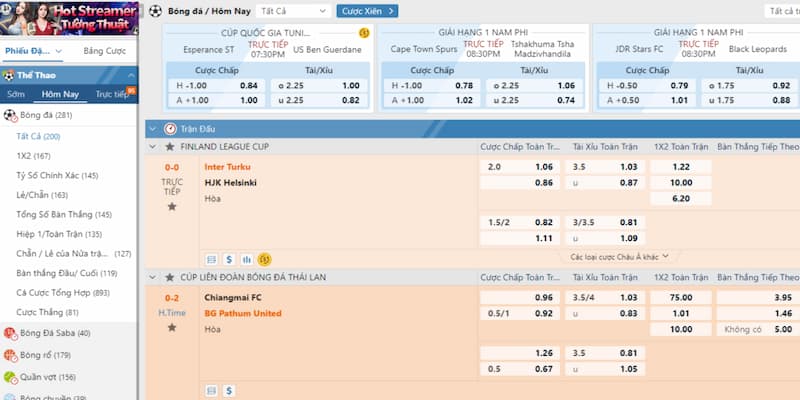Viewport: 800px width, 400px height.
Task: Open the scoreboard icon under Inter Turku match
Action: [211, 260]
